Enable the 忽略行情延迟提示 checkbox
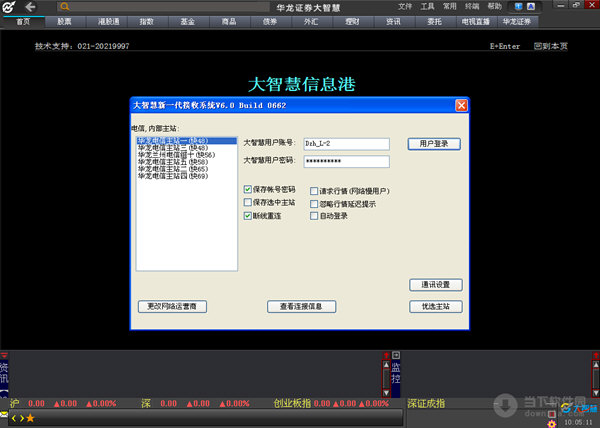 (314, 204)
